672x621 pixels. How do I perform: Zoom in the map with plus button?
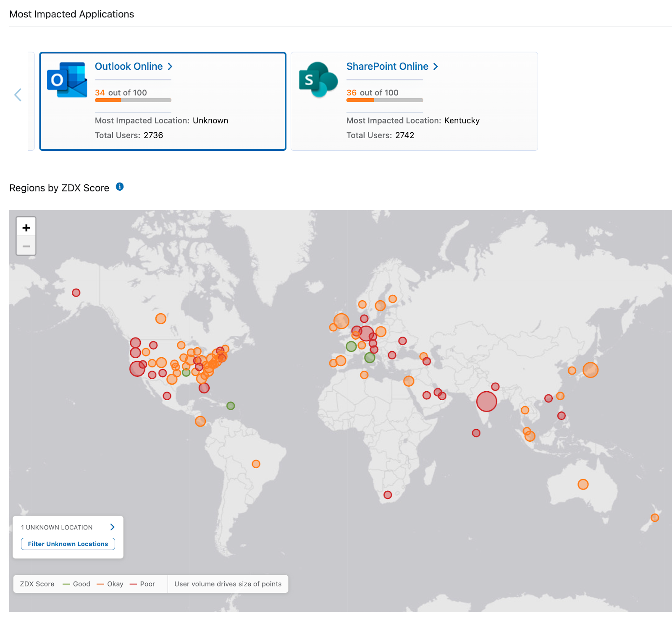click(26, 228)
